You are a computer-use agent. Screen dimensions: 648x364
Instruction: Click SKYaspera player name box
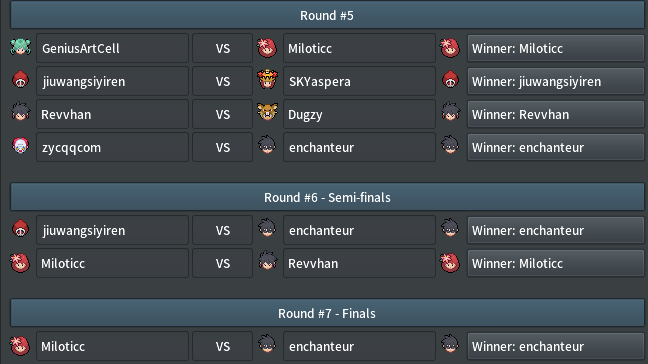coord(359,81)
